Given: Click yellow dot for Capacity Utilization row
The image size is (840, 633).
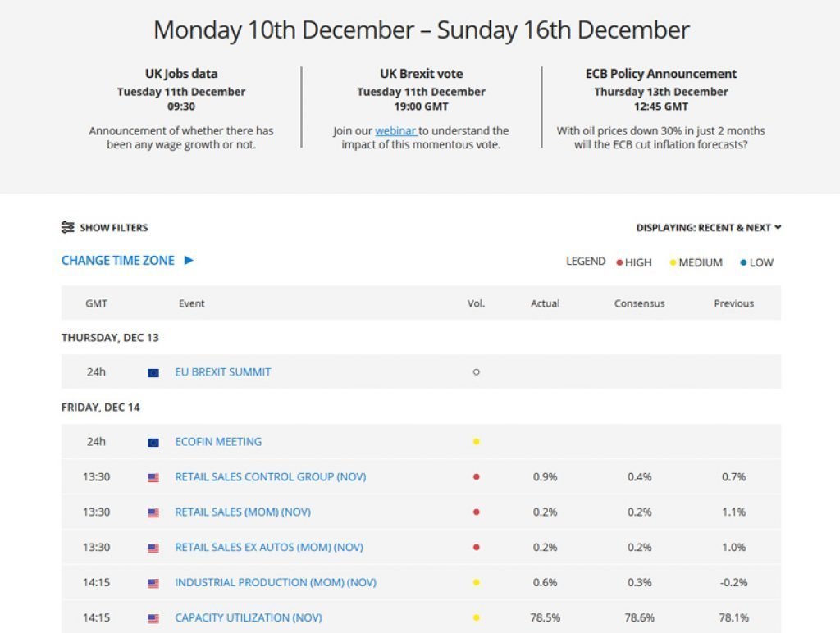Looking at the screenshot, I should [477, 617].
